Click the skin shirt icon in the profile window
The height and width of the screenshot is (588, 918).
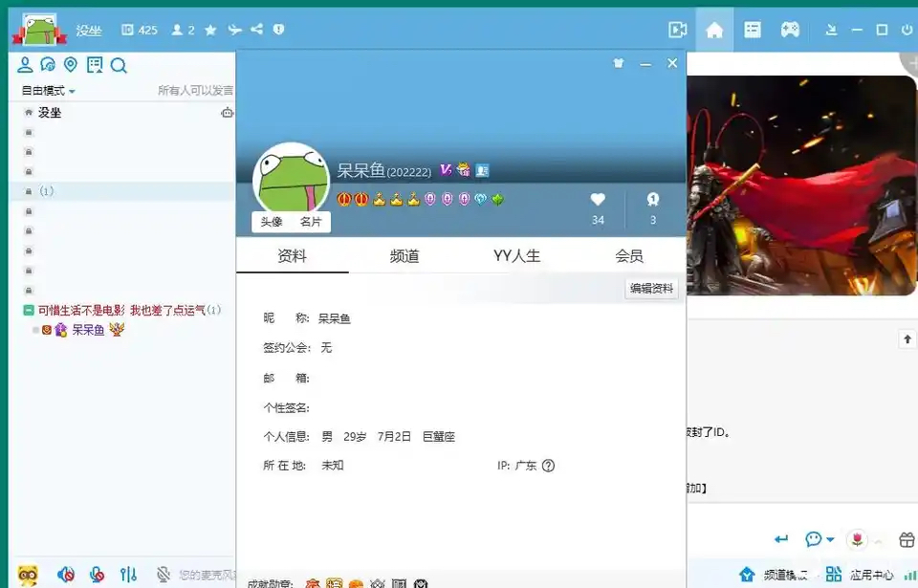(x=619, y=63)
